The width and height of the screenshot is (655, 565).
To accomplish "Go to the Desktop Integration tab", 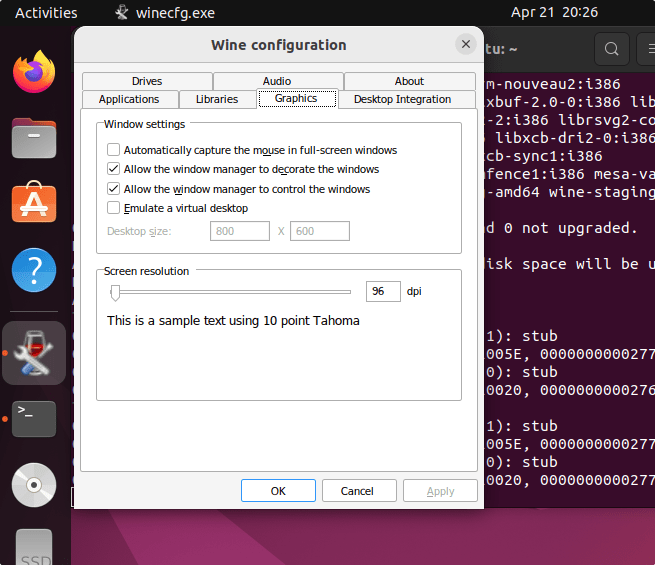I will [x=402, y=99].
